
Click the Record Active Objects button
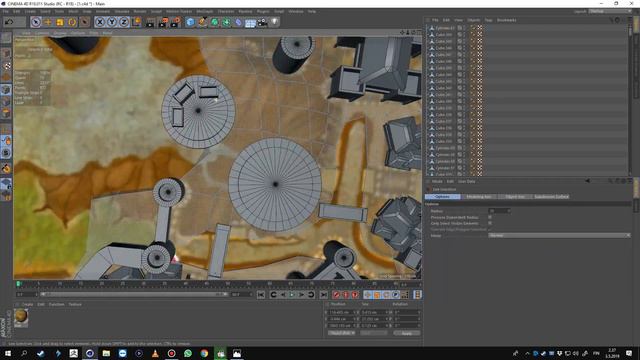336,295
